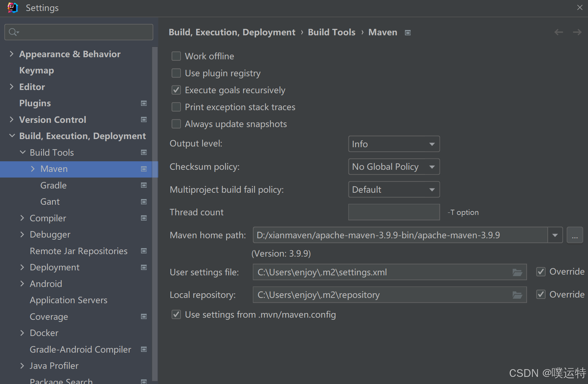Click the project-level icon next to Gradle
588x384 pixels.
(x=144, y=185)
